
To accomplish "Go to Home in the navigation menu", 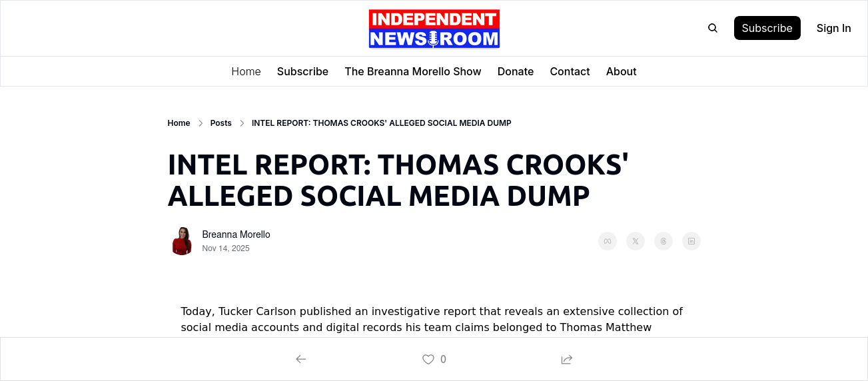I will click(246, 71).
